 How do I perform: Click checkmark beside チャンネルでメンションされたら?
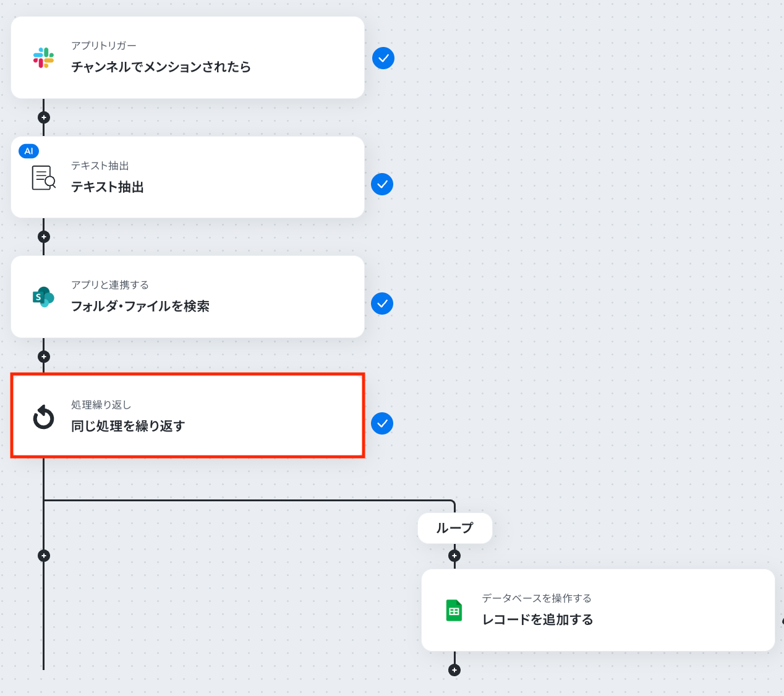[x=383, y=58]
